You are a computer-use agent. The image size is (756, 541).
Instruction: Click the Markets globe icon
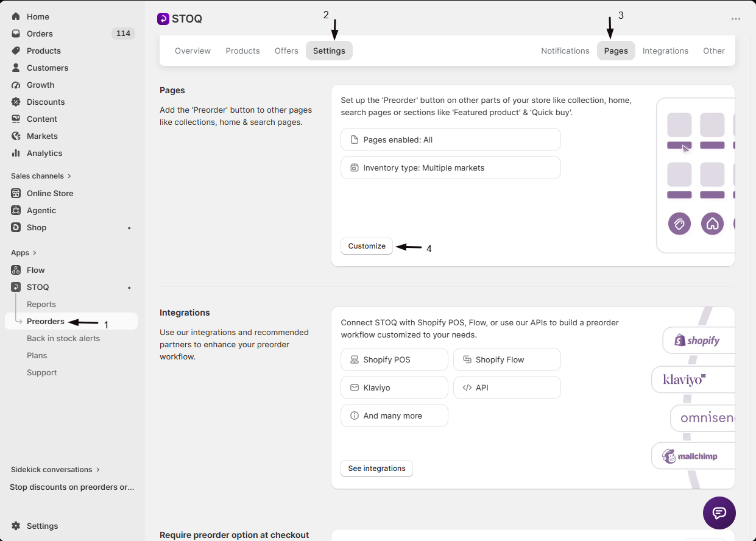(16, 136)
